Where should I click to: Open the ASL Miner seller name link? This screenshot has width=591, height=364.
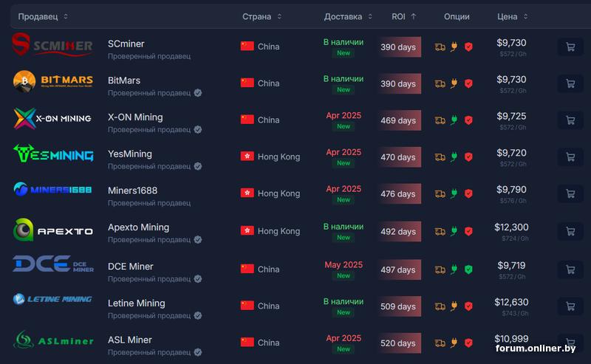[x=130, y=340]
